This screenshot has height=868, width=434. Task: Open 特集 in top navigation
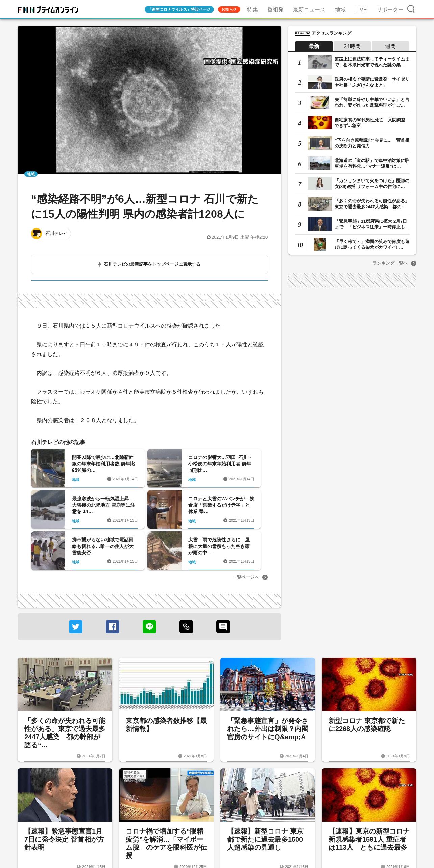pos(252,9)
